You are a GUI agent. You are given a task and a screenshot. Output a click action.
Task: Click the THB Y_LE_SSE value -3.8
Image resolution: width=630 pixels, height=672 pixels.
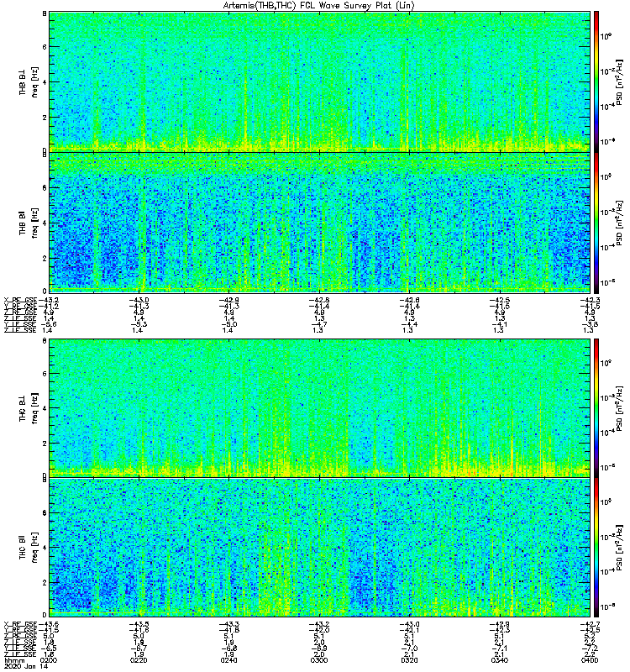(x=590, y=324)
